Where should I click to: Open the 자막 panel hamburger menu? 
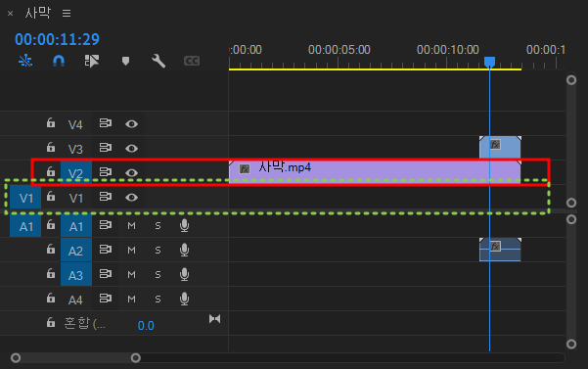pyautogui.click(x=67, y=14)
